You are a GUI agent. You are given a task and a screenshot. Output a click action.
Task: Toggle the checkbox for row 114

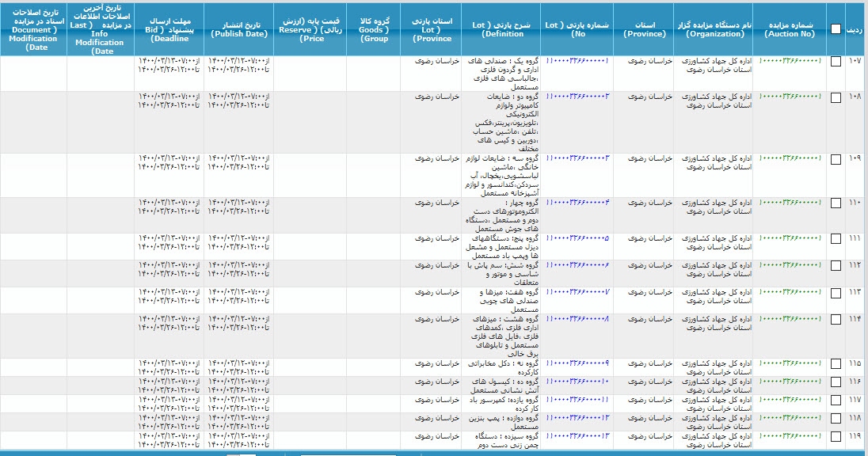[836, 320]
